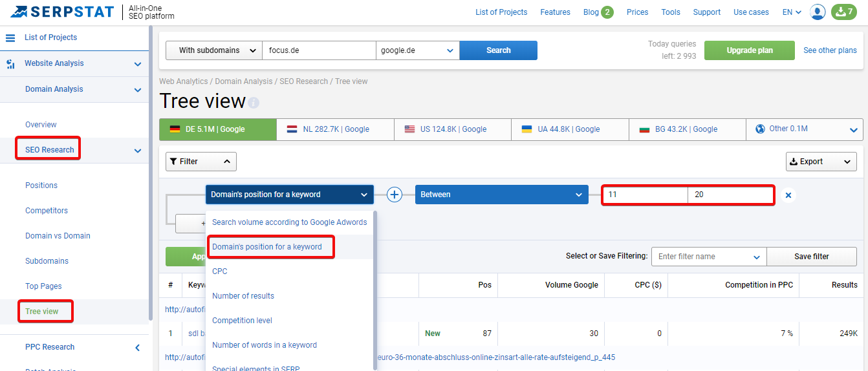Image resolution: width=868 pixels, height=371 pixels.
Task: Open Features in top navigation
Action: click(x=556, y=12)
